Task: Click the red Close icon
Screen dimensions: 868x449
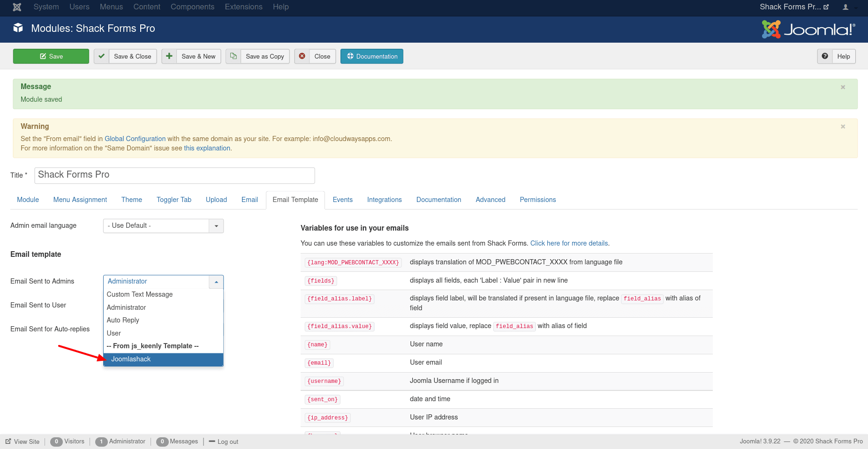Action: click(302, 56)
